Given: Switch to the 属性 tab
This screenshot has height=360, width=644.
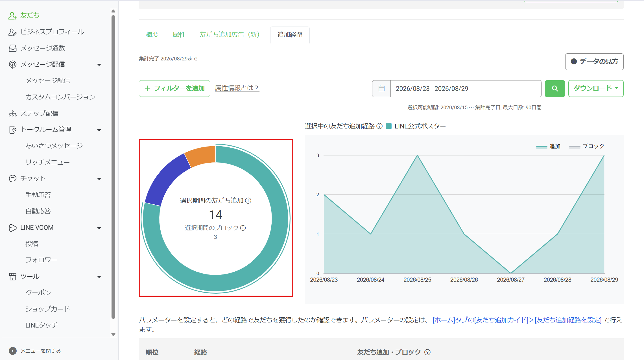Looking at the screenshot, I should (179, 35).
